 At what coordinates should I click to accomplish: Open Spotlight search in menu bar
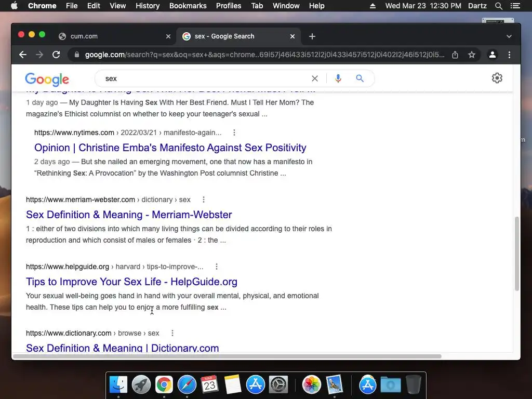pyautogui.click(x=498, y=6)
